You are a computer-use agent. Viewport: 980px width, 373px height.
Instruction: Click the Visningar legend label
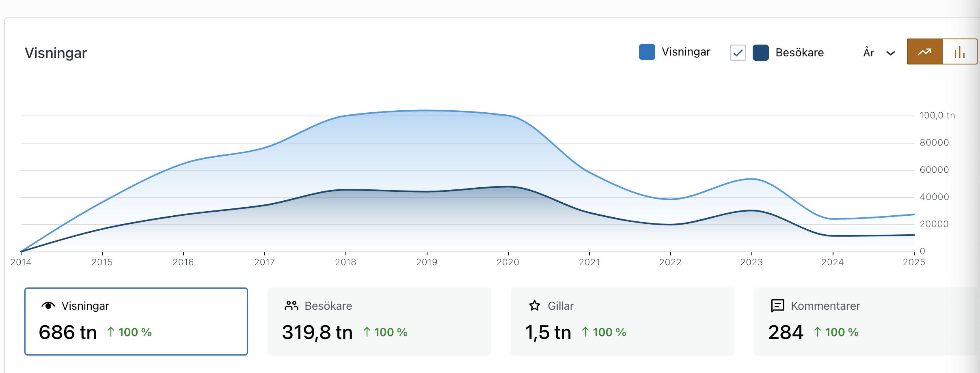click(686, 52)
